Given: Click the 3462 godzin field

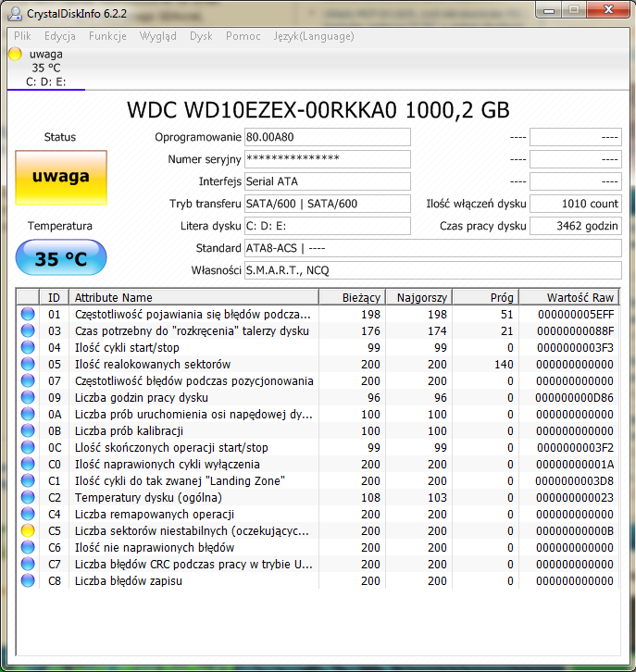Looking at the screenshot, I should point(576,226).
